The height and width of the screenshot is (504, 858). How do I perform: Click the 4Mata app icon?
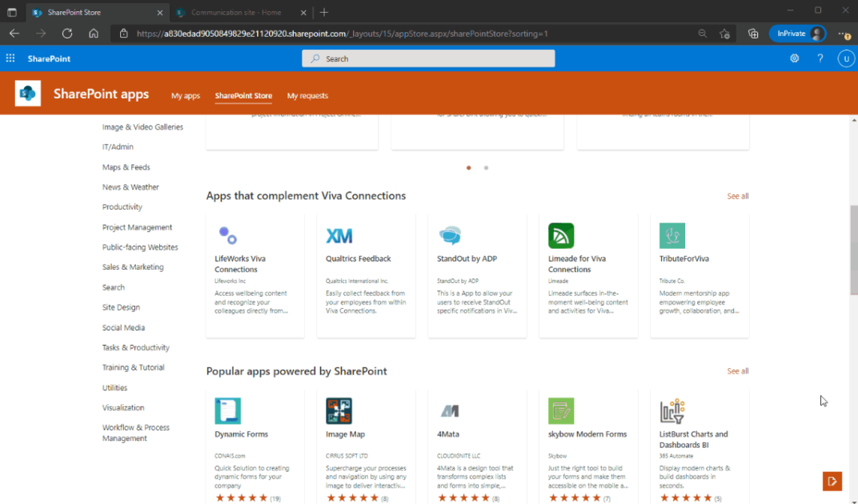(x=450, y=410)
